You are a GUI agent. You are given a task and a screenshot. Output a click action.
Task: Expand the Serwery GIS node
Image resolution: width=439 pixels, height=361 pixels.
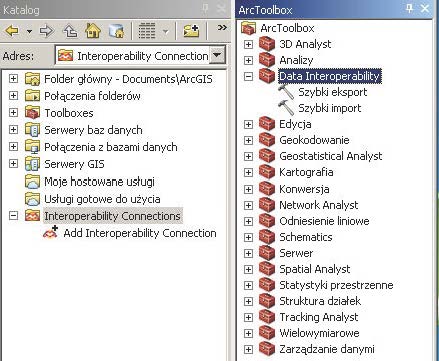(13, 163)
